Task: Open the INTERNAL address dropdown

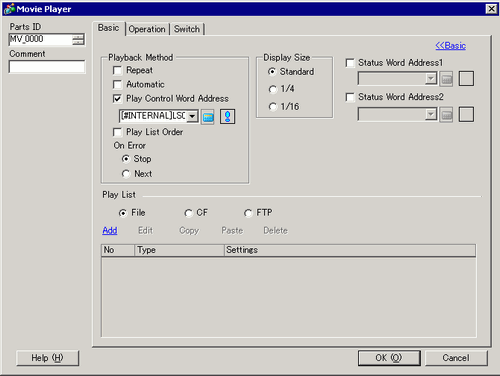Action: (192, 116)
